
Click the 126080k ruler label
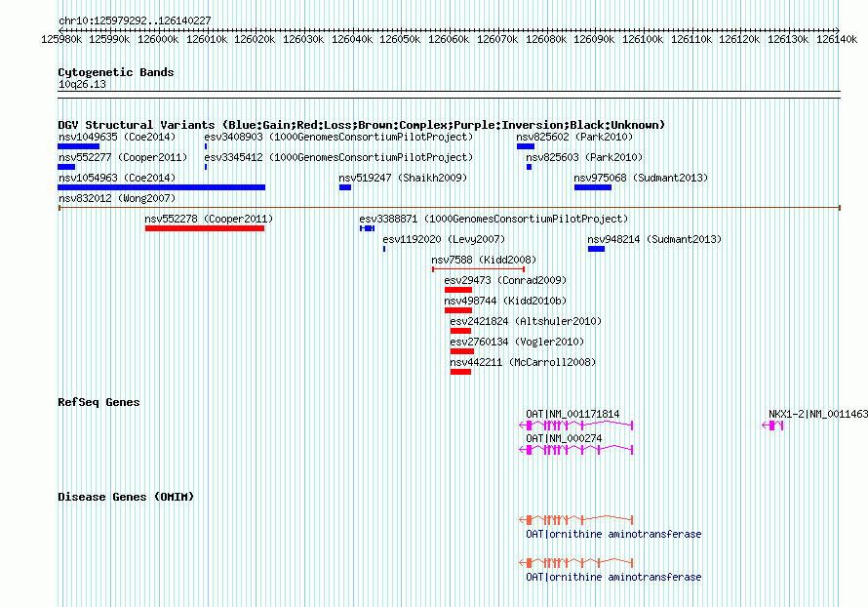546,39
